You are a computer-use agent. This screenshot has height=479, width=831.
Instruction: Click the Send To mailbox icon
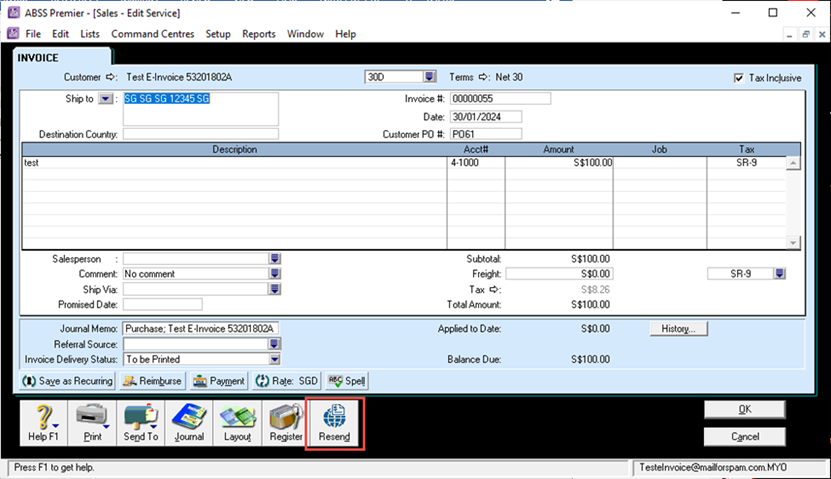coord(139,415)
